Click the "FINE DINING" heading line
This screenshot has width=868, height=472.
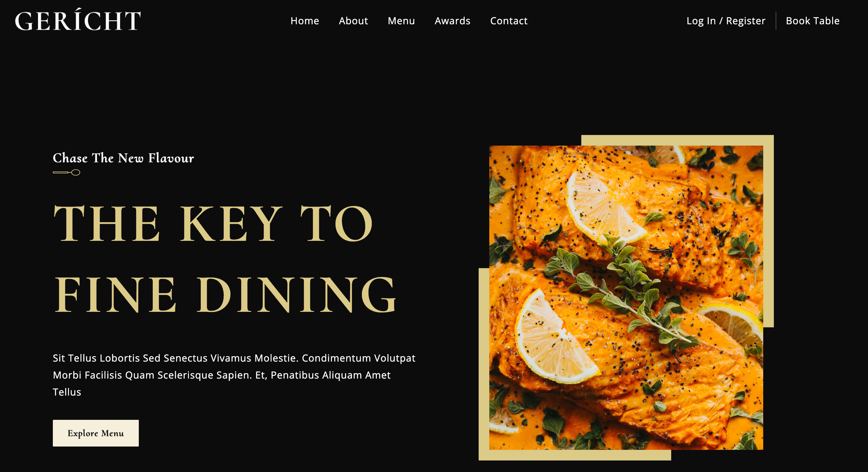pos(225,294)
